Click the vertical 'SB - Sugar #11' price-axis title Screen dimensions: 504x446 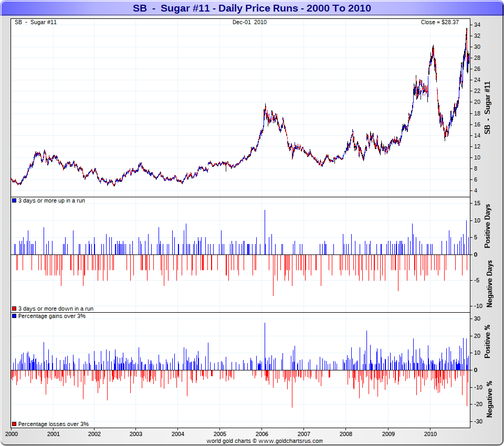(x=487, y=108)
